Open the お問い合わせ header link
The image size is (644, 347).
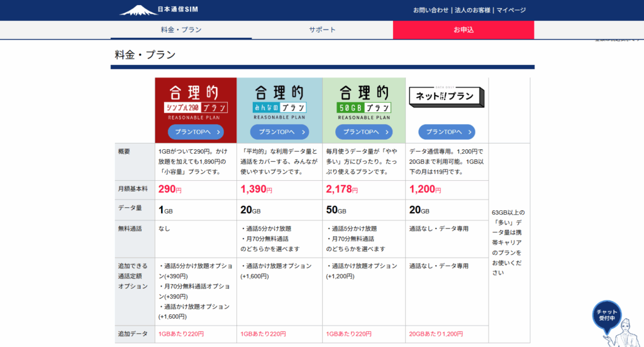click(x=431, y=10)
